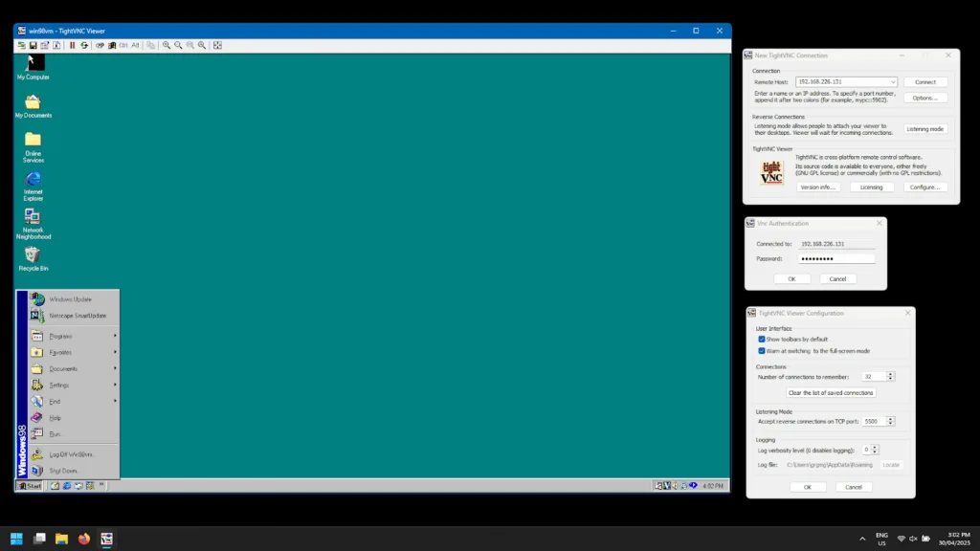Image resolution: width=980 pixels, height=551 pixels.
Task: Click the TightVNC icon in the host taskbar
Action: point(106,539)
